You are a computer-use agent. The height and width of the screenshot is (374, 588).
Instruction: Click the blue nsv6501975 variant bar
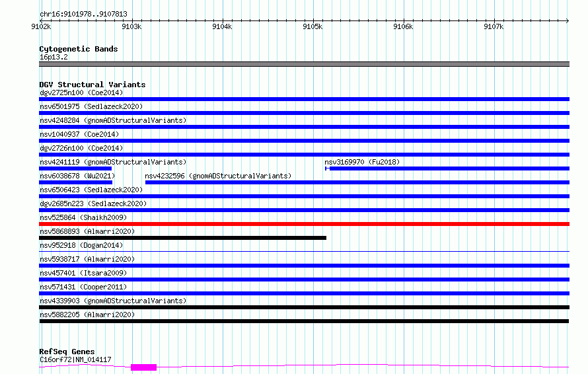pos(304,113)
